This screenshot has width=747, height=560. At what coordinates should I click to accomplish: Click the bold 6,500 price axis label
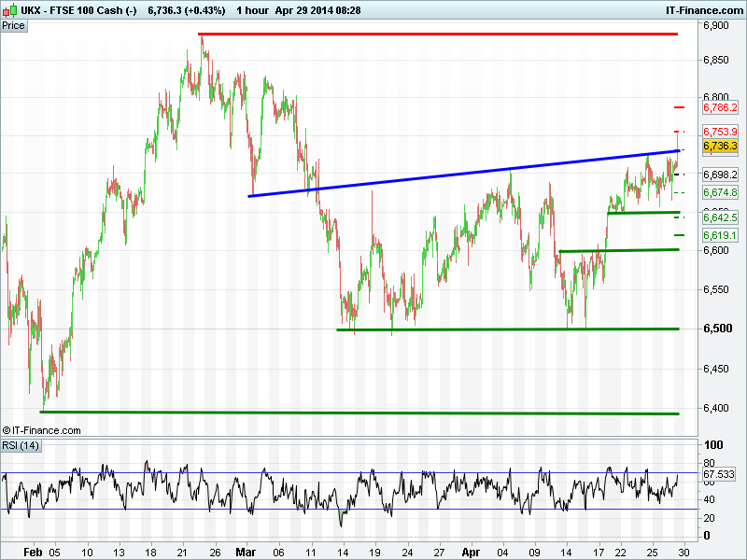click(718, 329)
